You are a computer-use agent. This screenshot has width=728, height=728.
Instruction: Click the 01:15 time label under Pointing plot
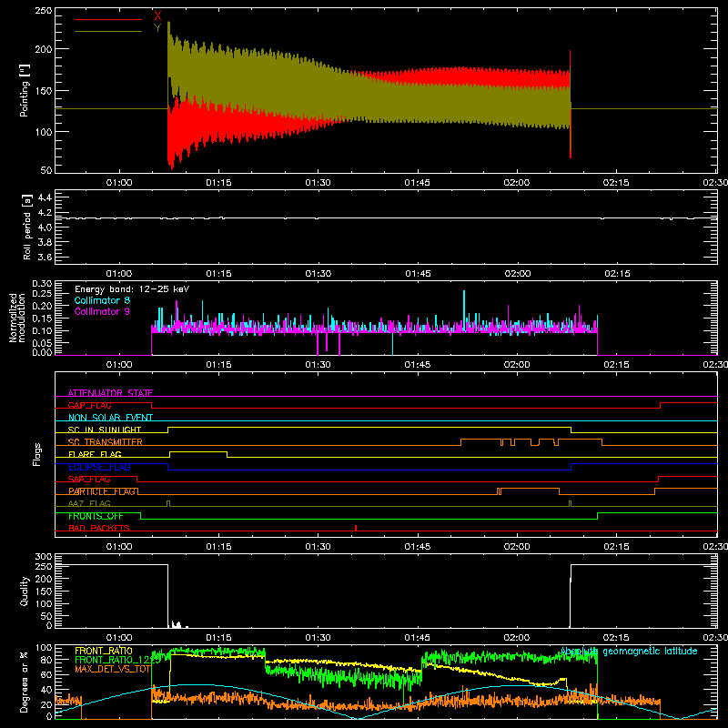(218, 183)
